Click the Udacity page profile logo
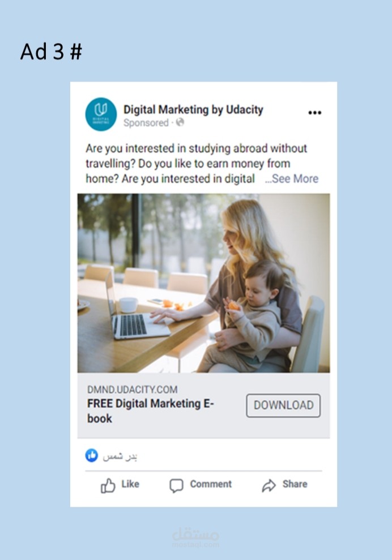This screenshot has height=560, width=392. (x=101, y=114)
